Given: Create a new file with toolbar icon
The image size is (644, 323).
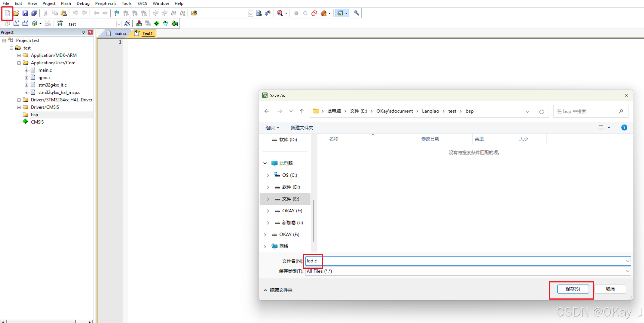Looking at the screenshot, I should tap(7, 13).
